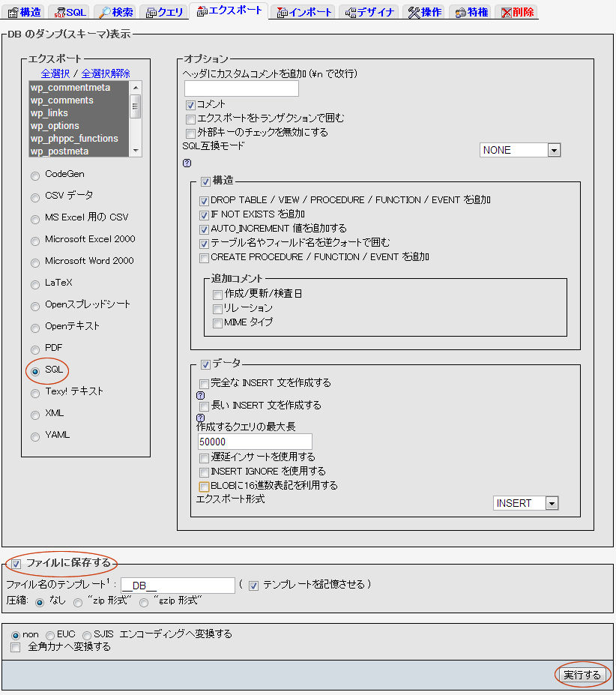Choose the YAML export format

point(35,436)
